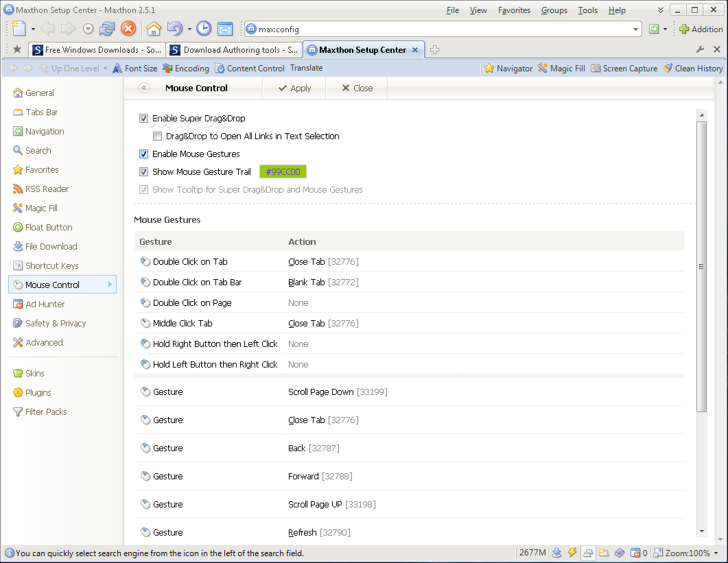Click the Close button in Mouse Control
The height and width of the screenshot is (563, 728).
click(357, 88)
